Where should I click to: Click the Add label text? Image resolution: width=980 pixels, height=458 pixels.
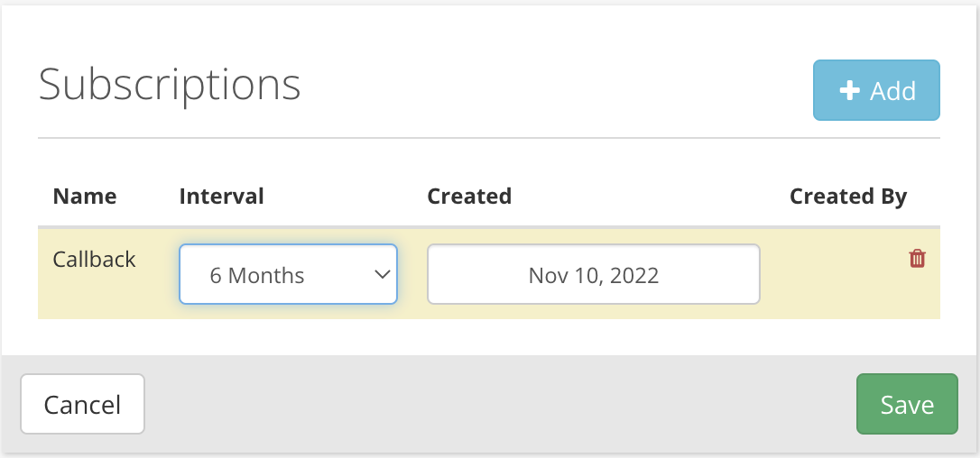pyautogui.click(x=893, y=91)
